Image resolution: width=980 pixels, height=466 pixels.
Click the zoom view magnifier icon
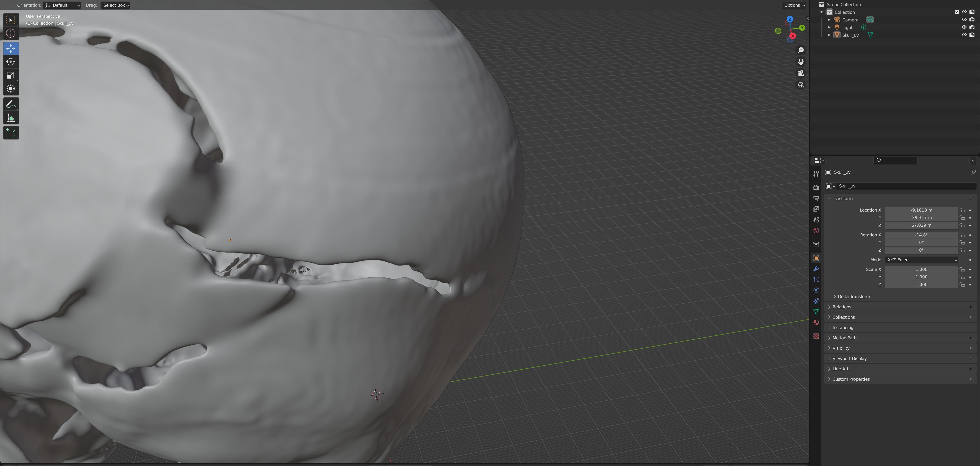(x=800, y=50)
